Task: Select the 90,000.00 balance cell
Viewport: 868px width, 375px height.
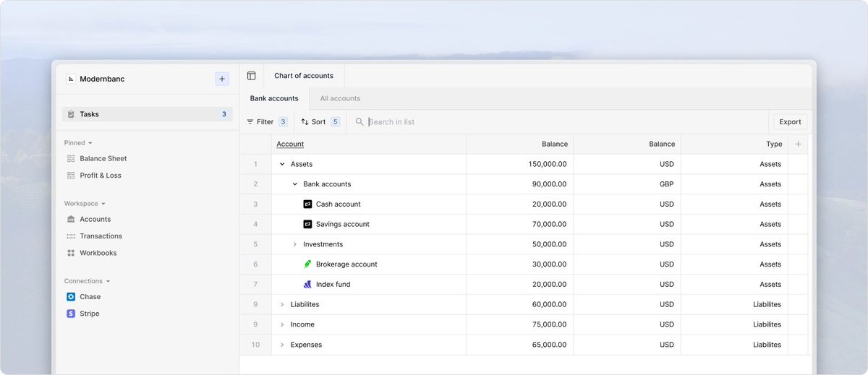Action: 520,184
